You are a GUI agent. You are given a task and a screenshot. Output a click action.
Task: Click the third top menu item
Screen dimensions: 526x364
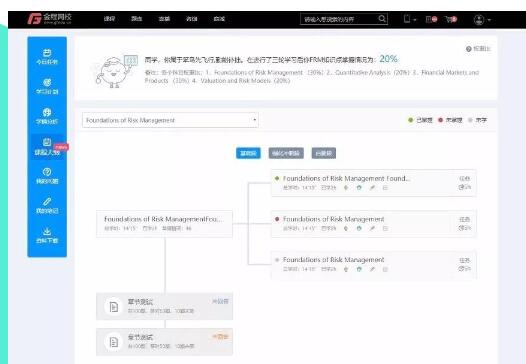coord(164,19)
